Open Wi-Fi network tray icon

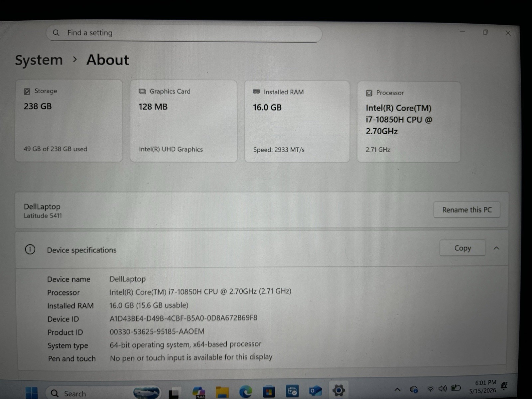[x=430, y=389]
